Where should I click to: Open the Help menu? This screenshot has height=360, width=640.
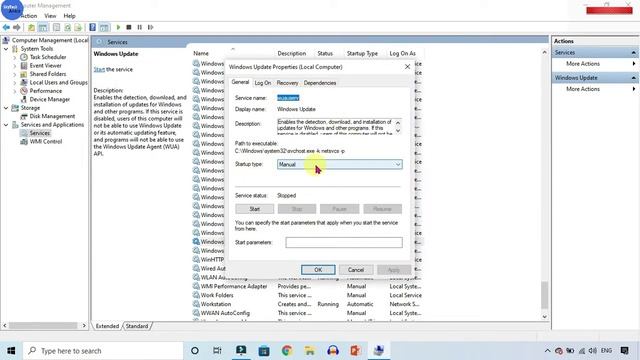tap(69, 16)
